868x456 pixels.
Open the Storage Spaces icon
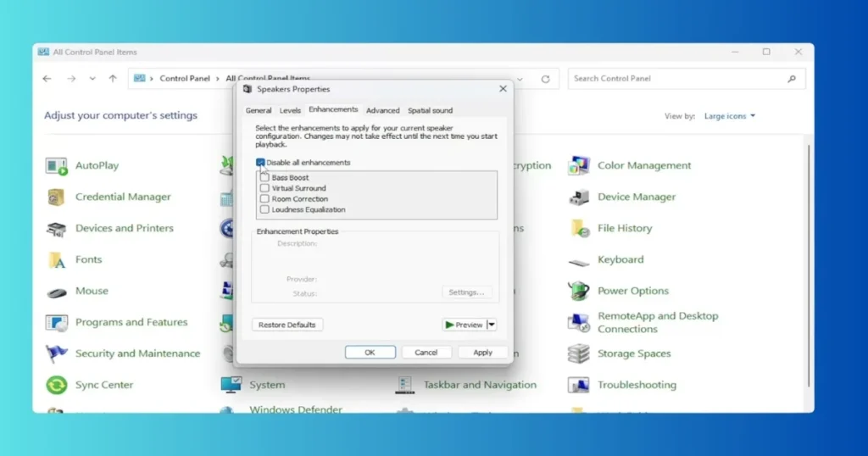coord(578,353)
